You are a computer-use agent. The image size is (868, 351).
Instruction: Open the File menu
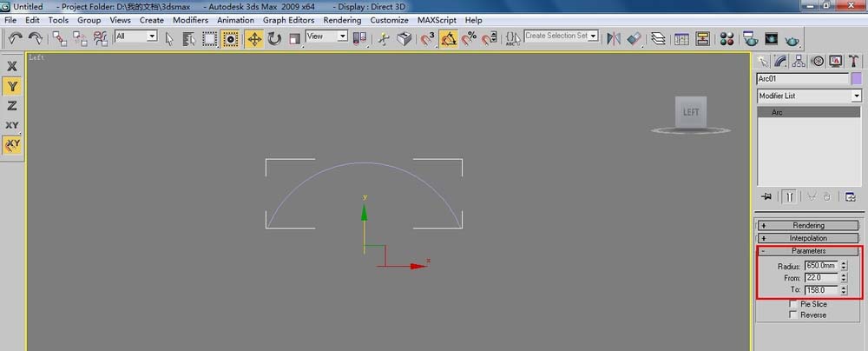(10, 20)
